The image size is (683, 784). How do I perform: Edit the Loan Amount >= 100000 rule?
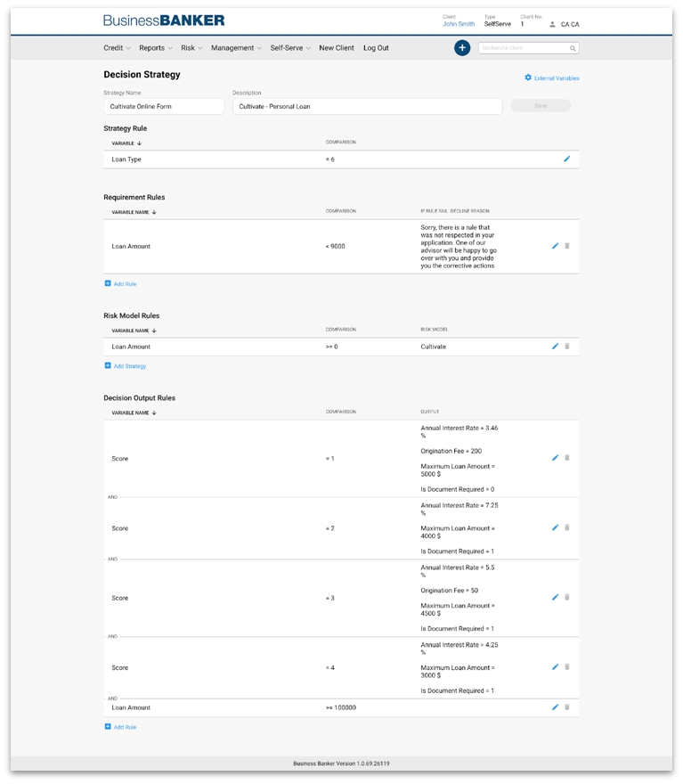555,707
